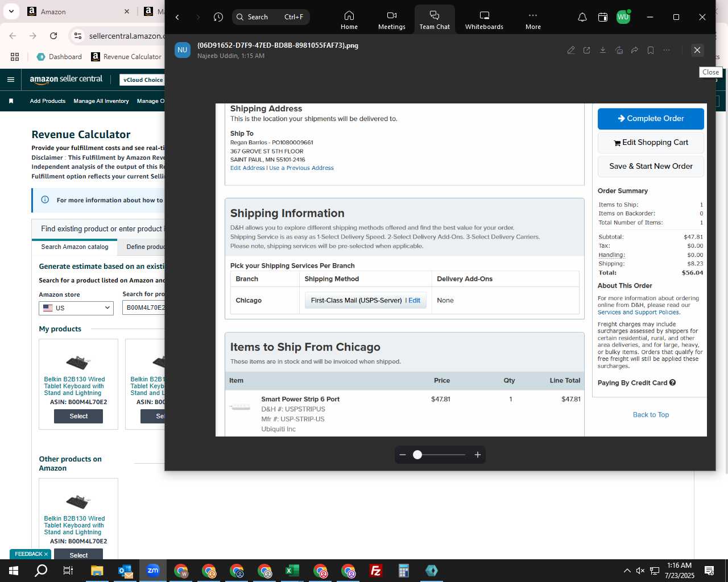Image resolution: width=728 pixels, height=582 pixels.
Task: Switch to the Define product tab
Action: point(145,247)
